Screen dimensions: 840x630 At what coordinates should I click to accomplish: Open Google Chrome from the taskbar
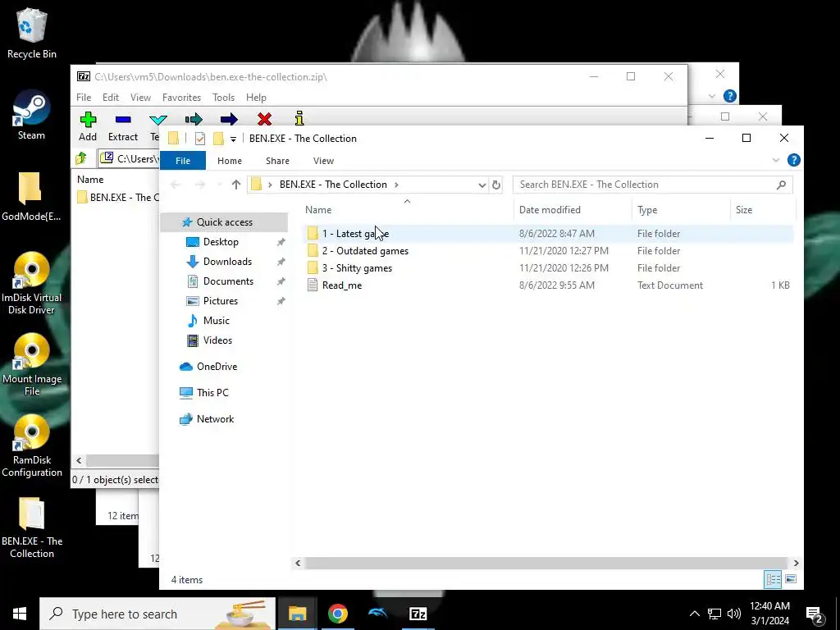coord(337,614)
